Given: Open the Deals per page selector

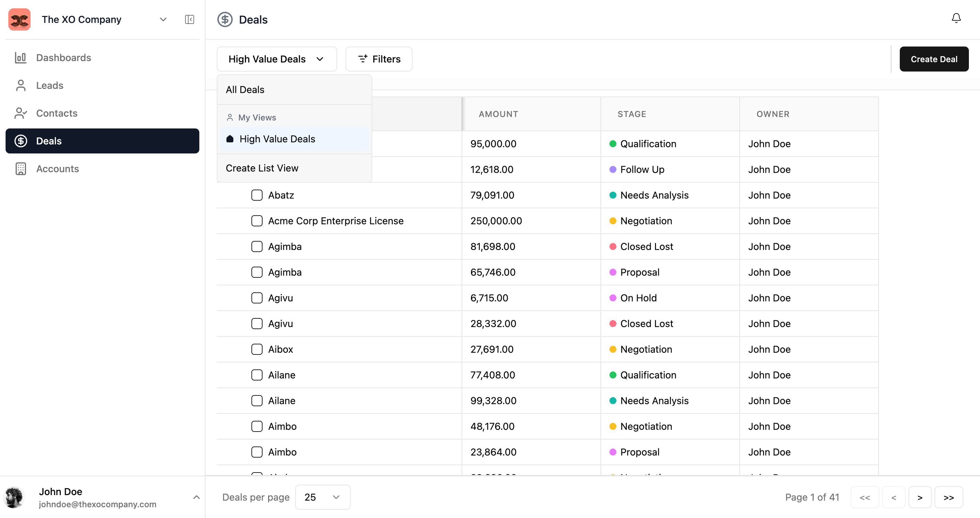Looking at the screenshot, I should 323,497.
